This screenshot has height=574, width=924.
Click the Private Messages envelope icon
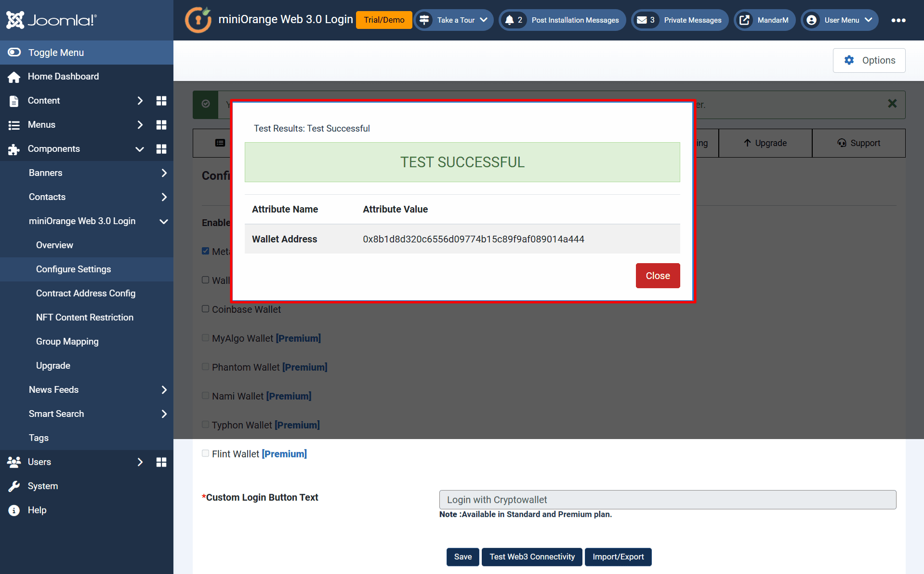point(642,20)
